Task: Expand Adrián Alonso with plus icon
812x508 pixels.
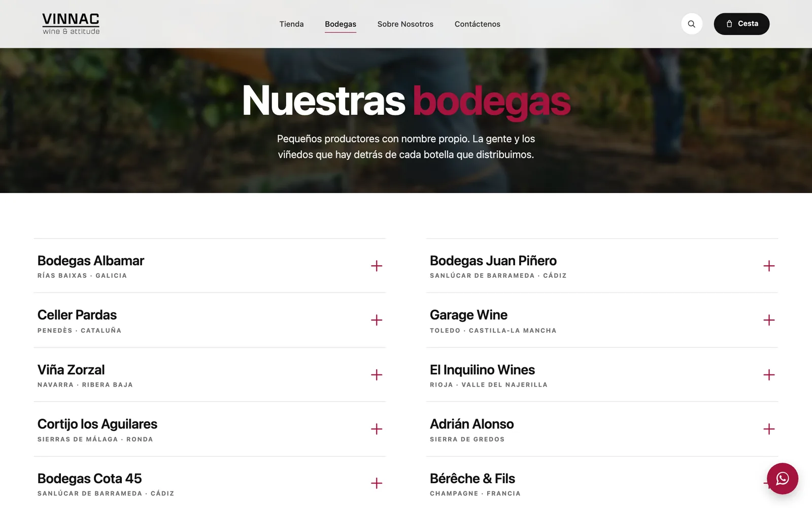Action: (x=769, y=429)
